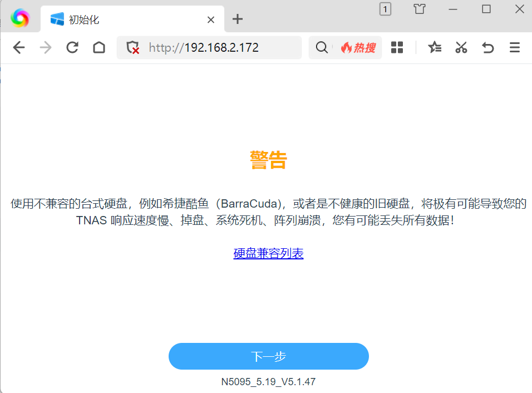
Task: Select the scissors screenshot tool
Action: pos(461,48)
